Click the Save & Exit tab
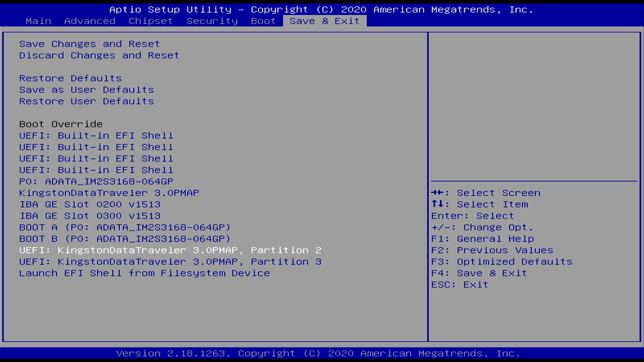The image size is (644, 362). click(324, 21)
